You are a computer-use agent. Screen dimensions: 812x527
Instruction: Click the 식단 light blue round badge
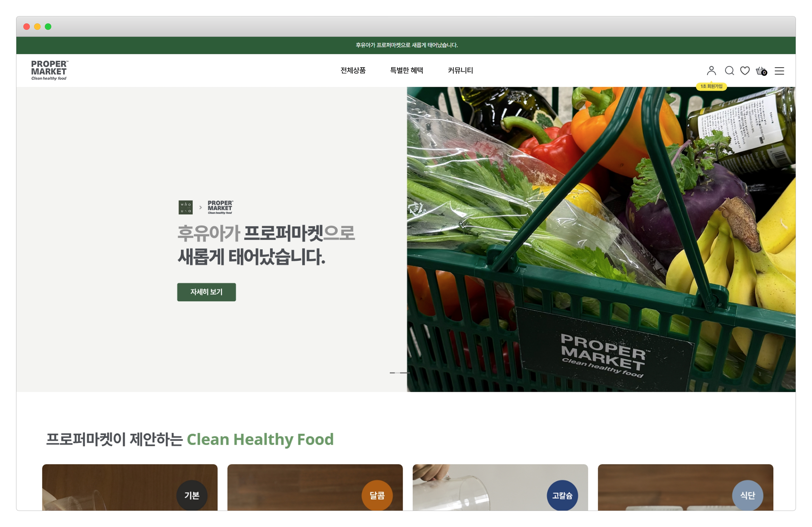coord(748,495)
